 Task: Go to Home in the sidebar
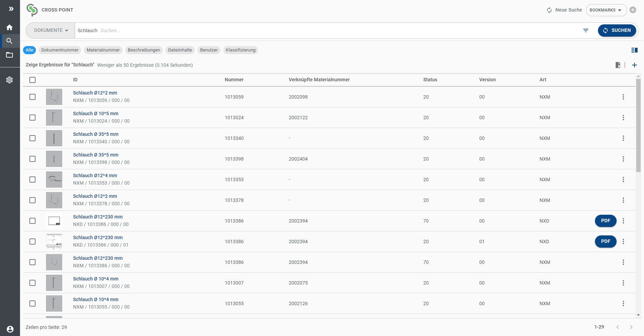[9, 27]
